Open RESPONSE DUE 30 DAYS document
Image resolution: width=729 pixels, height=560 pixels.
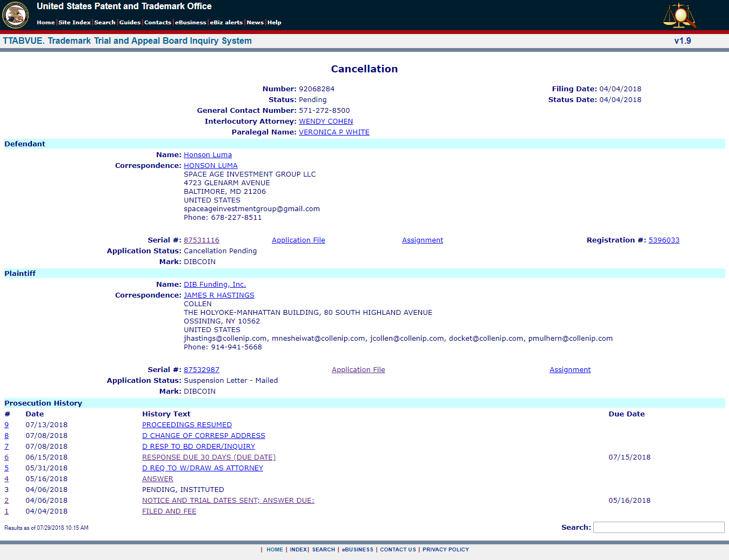click(209, 457)
